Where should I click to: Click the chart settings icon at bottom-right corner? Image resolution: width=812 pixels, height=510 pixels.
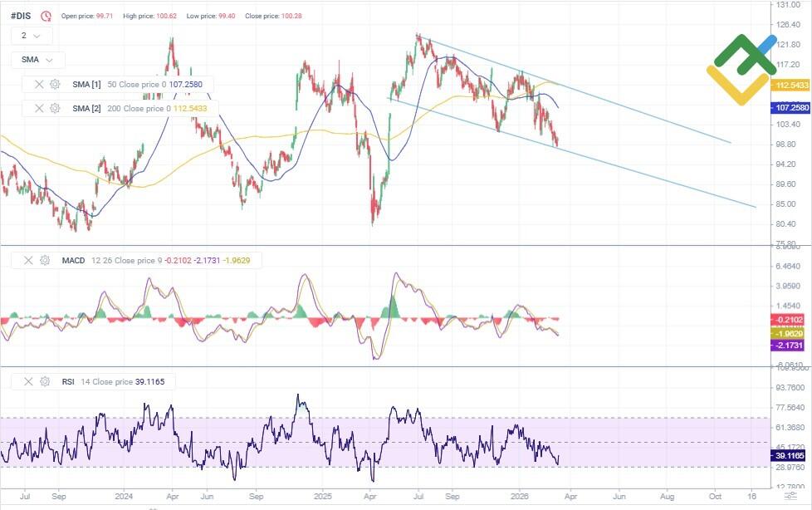790,497
